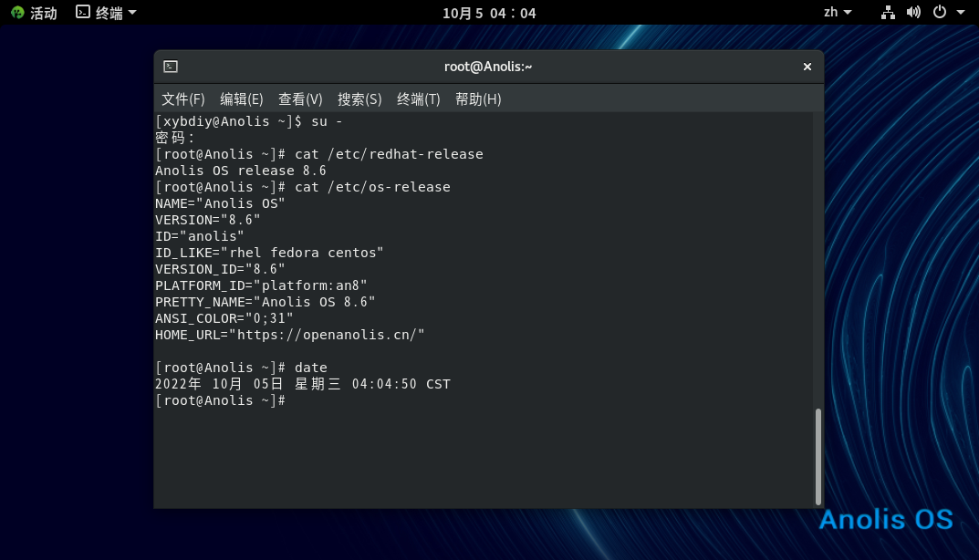Click the command "cat /etc/redhat-release"
This screenshot has width=979, height=560.
[389, 154]
